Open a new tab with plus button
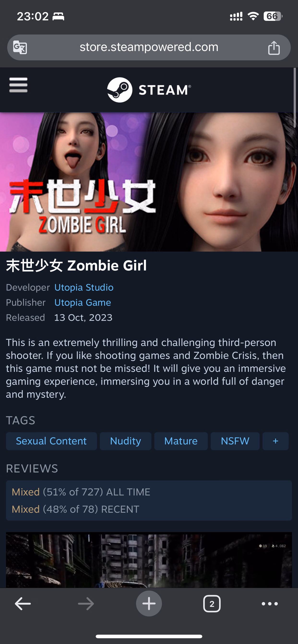The image size is (298, 644). pyautogui.click(x=149, y=604)
